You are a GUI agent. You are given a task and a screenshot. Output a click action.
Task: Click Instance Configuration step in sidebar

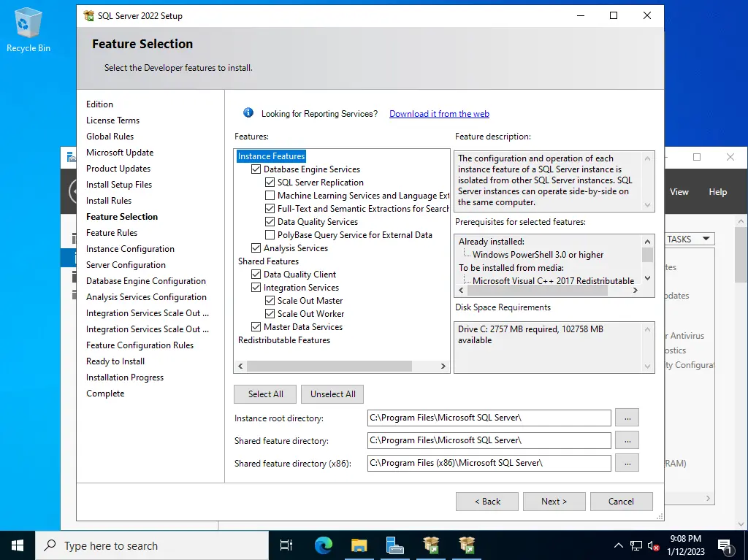(x=130, y=248)
